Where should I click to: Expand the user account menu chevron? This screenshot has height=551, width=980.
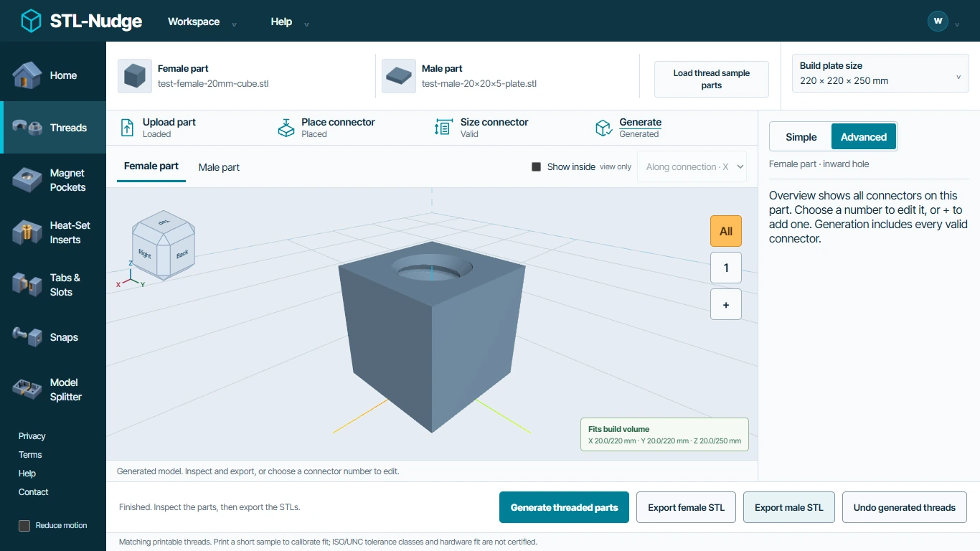tap(957, 24)
